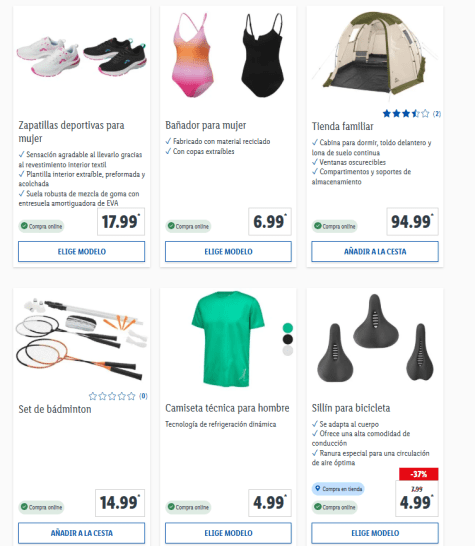Pick the white color swatch for the camiseta
The width and height of the screenshot is (475, 546).
pos(288,351)
